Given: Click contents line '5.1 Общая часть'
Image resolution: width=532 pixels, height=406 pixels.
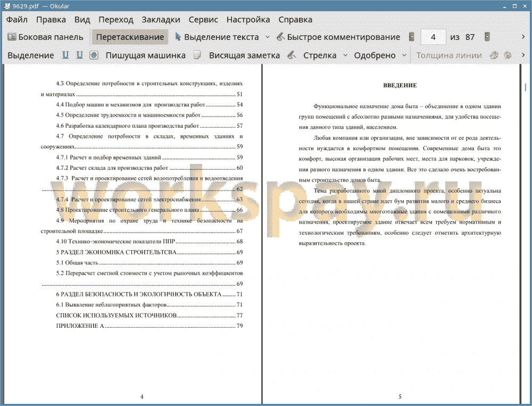Looking at the screenshot, I should [149, 262].
